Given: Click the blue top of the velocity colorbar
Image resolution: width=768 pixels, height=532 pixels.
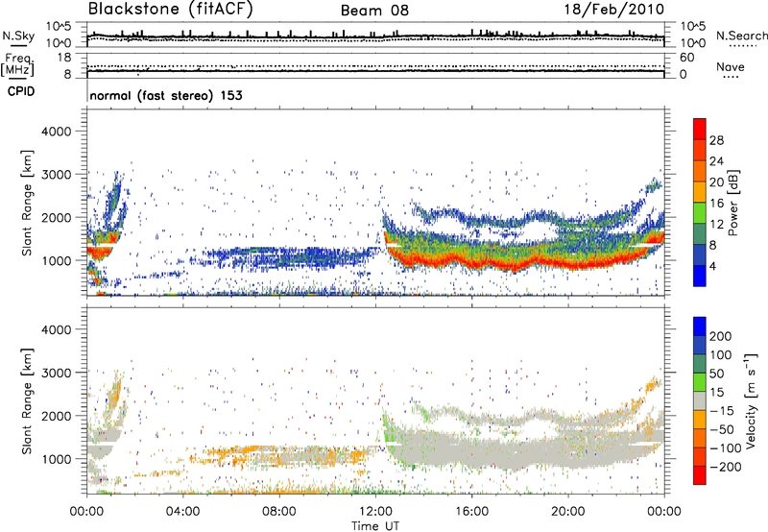Looking at the screenshot, I should click(x=700, y=326).
